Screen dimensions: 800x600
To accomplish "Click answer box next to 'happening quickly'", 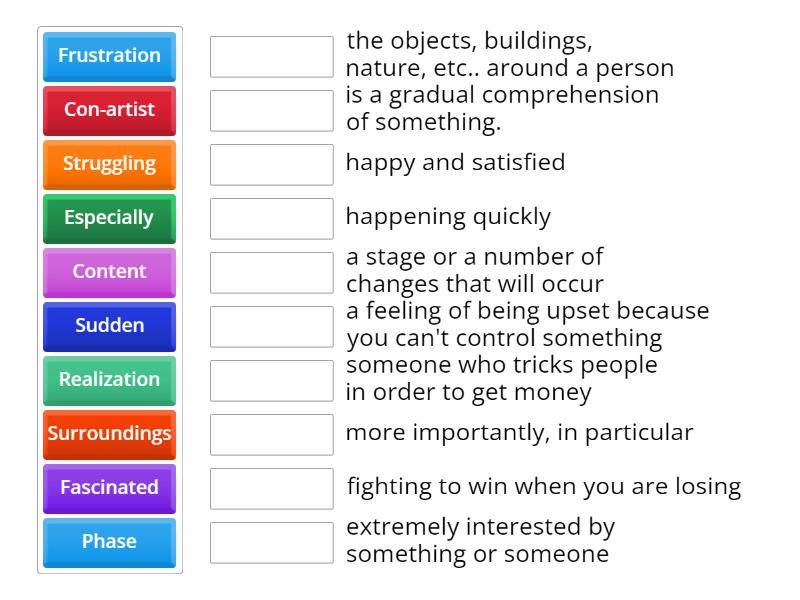I will tap(271, 218).
